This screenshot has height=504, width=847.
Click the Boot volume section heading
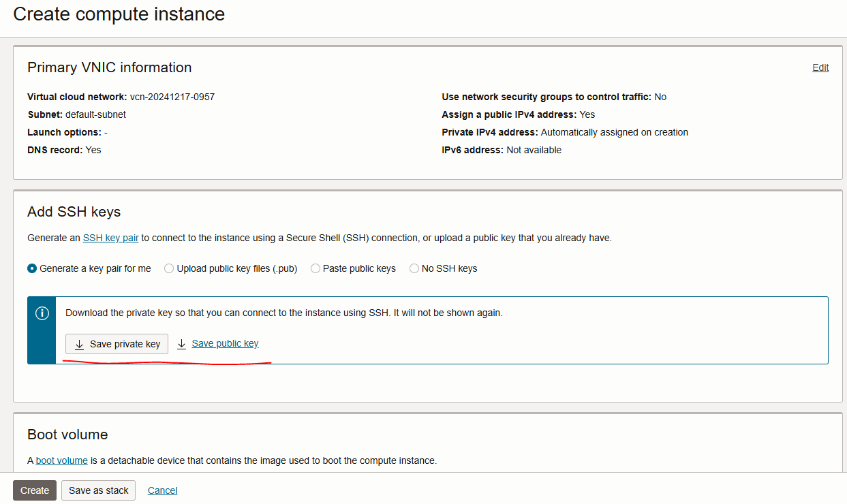(67, 435)
